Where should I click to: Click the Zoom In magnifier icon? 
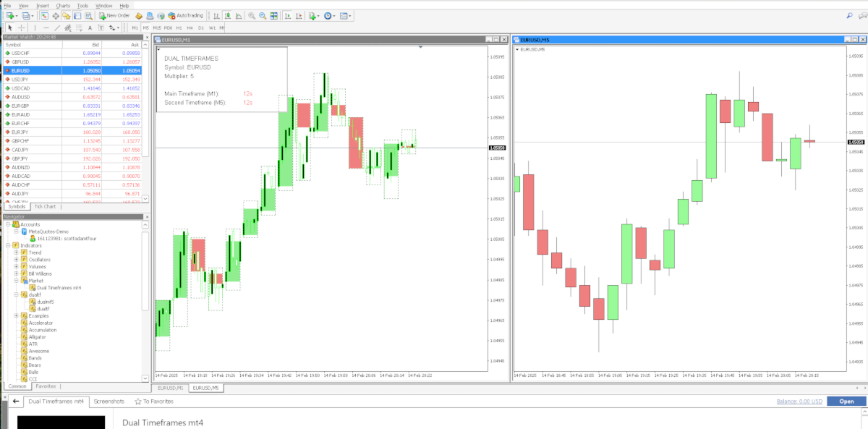pyautogui.click(x=251, y=15)
